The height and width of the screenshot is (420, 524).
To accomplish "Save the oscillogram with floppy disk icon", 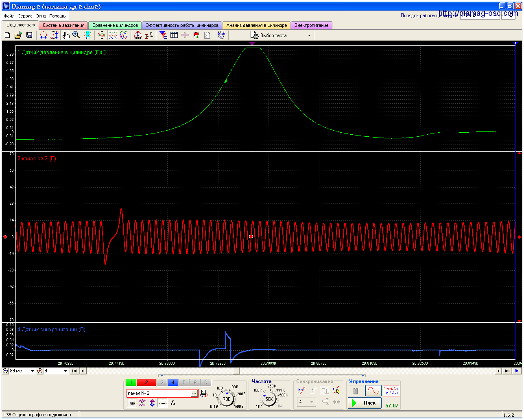I will tap(29, 35).
